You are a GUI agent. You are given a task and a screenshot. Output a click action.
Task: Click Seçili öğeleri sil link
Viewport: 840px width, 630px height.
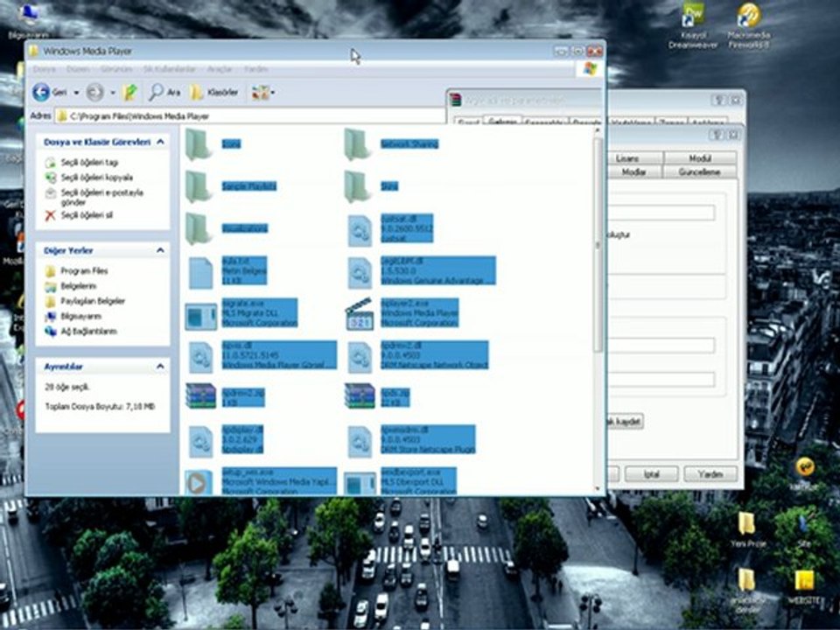click(x=87, y=215)
